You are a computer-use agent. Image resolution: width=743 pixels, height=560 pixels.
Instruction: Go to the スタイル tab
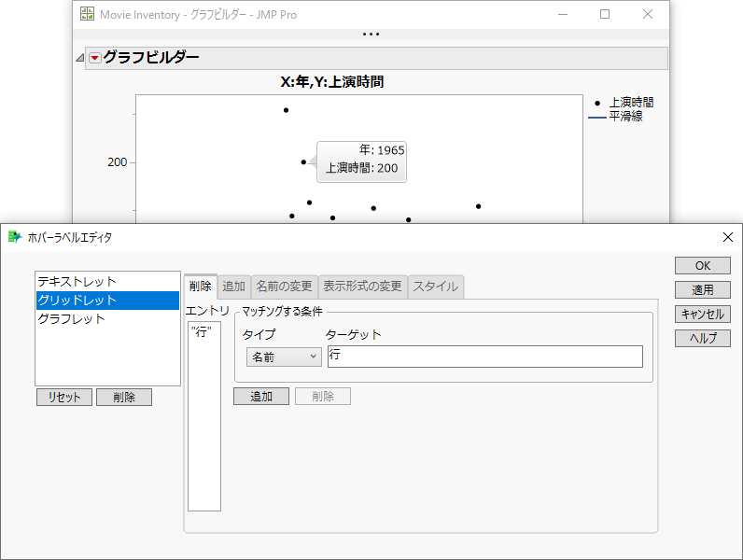pos(435,287)
